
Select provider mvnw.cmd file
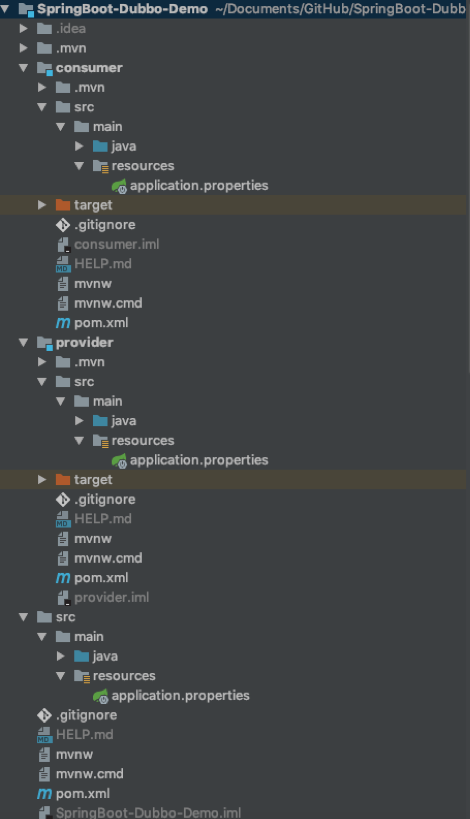(108, 558)
